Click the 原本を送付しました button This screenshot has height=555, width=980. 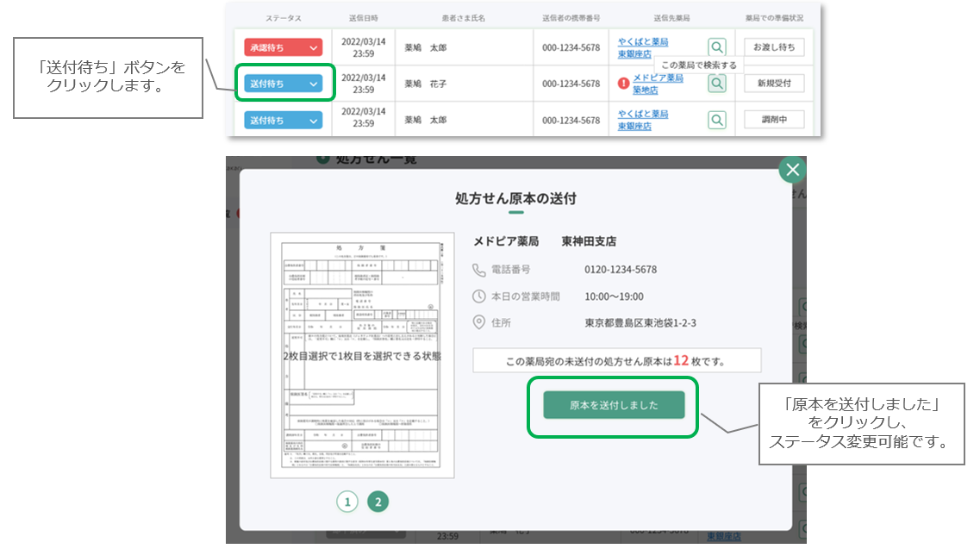[x=614, y=405]
